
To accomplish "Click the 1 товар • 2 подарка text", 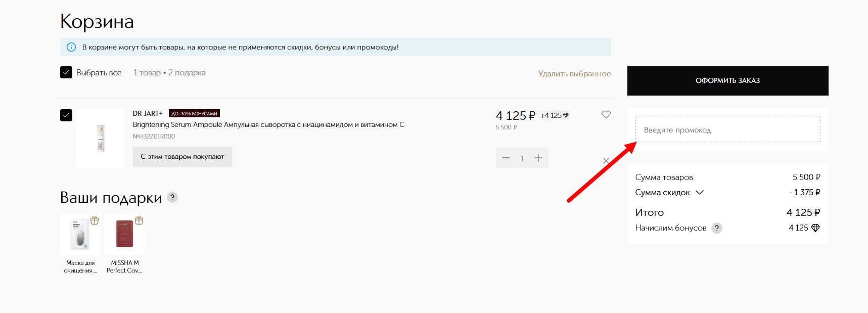I will coord(169,73).
